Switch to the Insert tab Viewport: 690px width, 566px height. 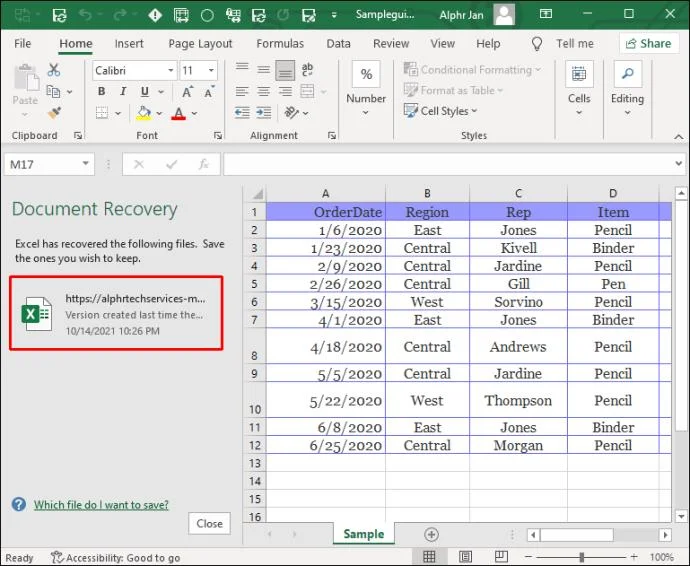(x=129, y=44)
